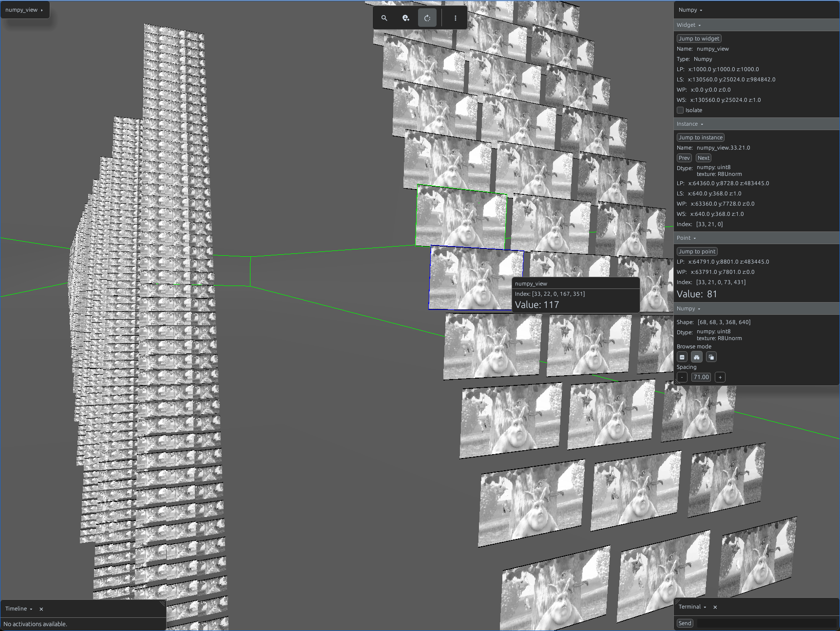Go to previous instance with Prev
840x631 pixels.
(x=684, y=158)
